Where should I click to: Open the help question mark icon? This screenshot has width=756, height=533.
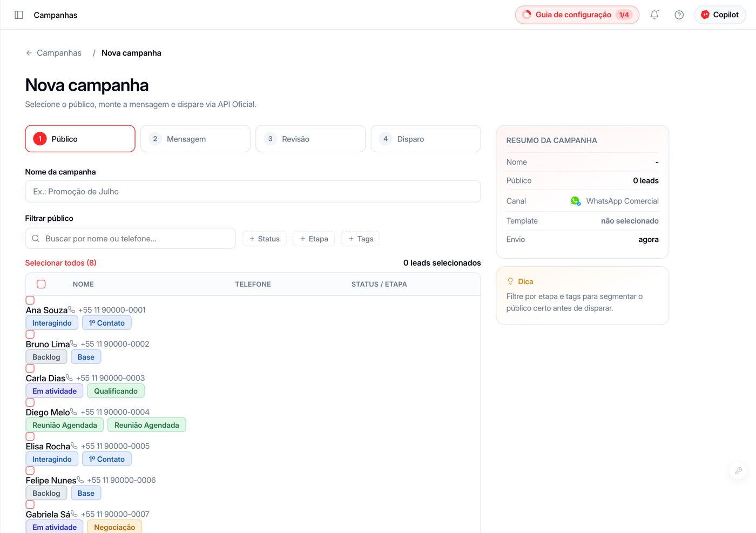(679, 15)
